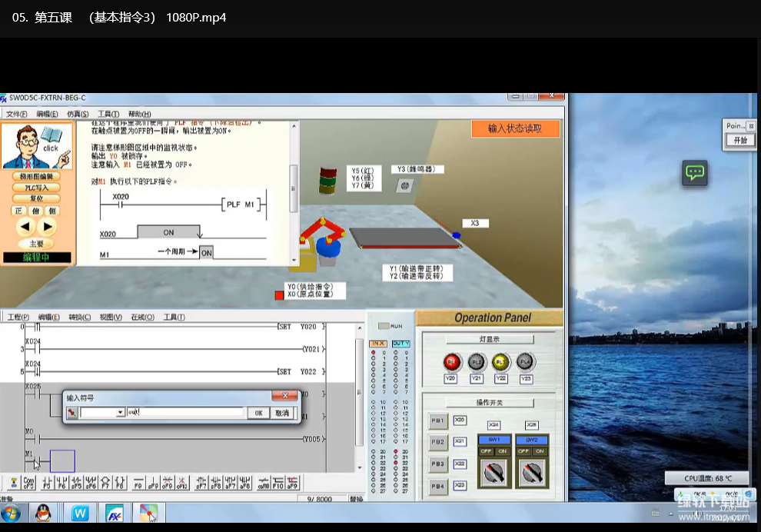Click the instruction text input field
761x532 pixels.
185,413
